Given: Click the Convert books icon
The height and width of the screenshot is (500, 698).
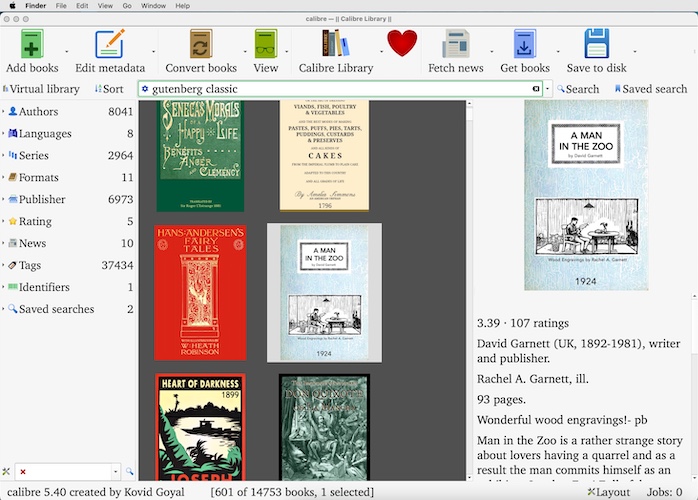Looking at the screenshot, I should click(201, 44).
